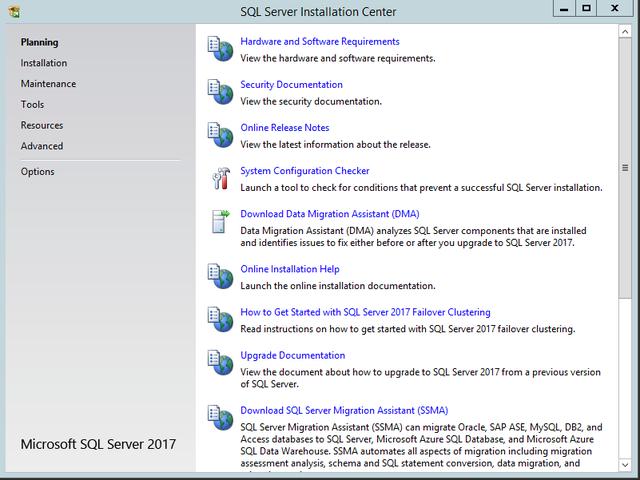
Task: Open How to Get Started with Failover Clustering
Action: (x=365, y=312)
